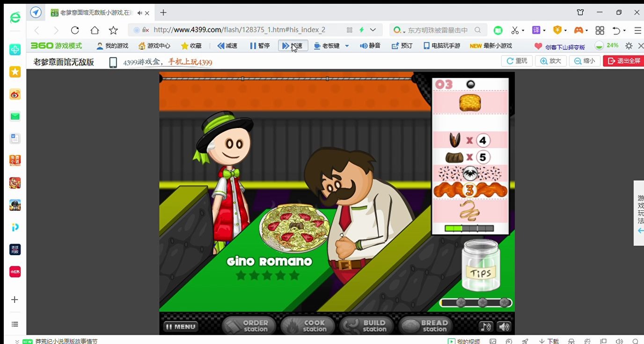The image size is (644, 344).
Task: Go to the browser home page icon
Action: click(95, 30)
